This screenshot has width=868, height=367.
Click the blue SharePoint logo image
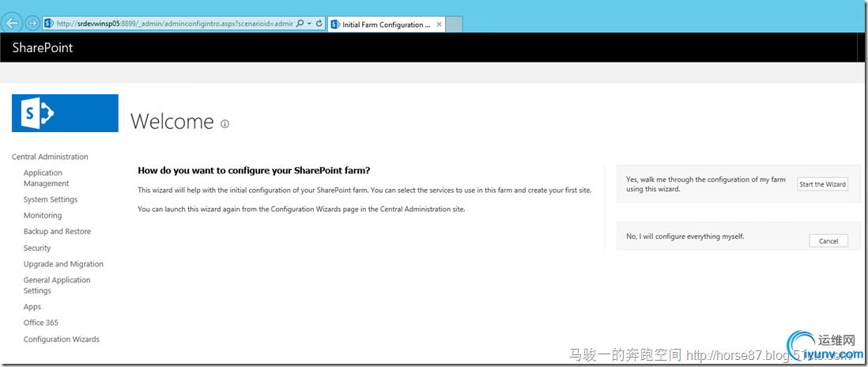click(x=65, y=113)
